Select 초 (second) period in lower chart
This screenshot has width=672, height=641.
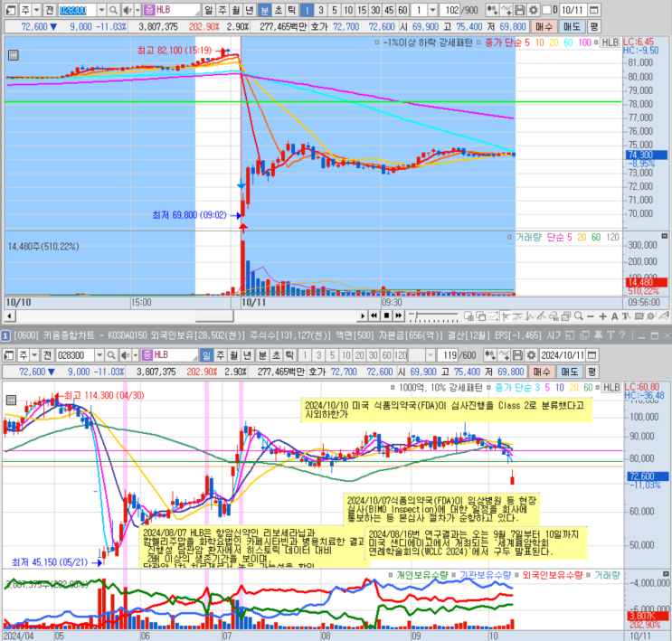[x=276, y=354]
